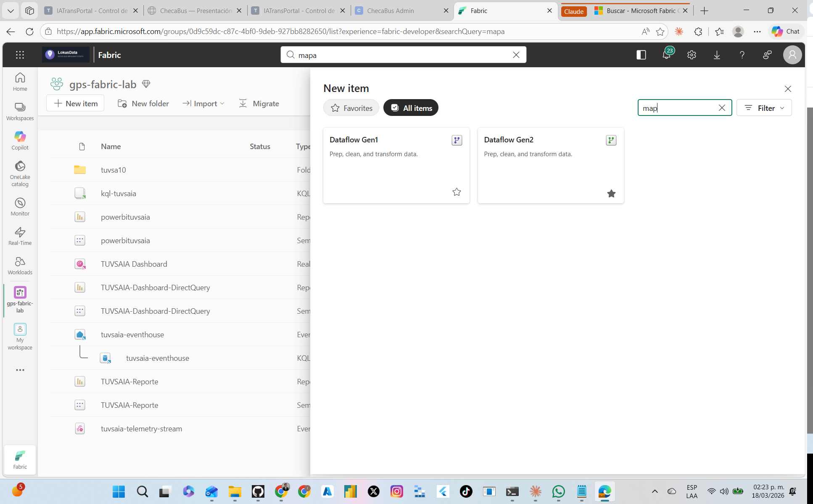Open Workspaces in the left navigation
The height and width of the screenshot is (504, 813).
click(x=20, y=111)
